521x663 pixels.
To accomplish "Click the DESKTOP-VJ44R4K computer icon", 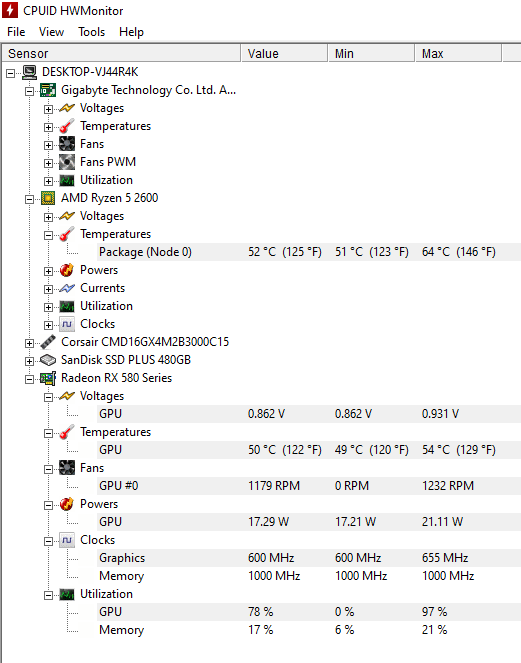I will point(29,72).
